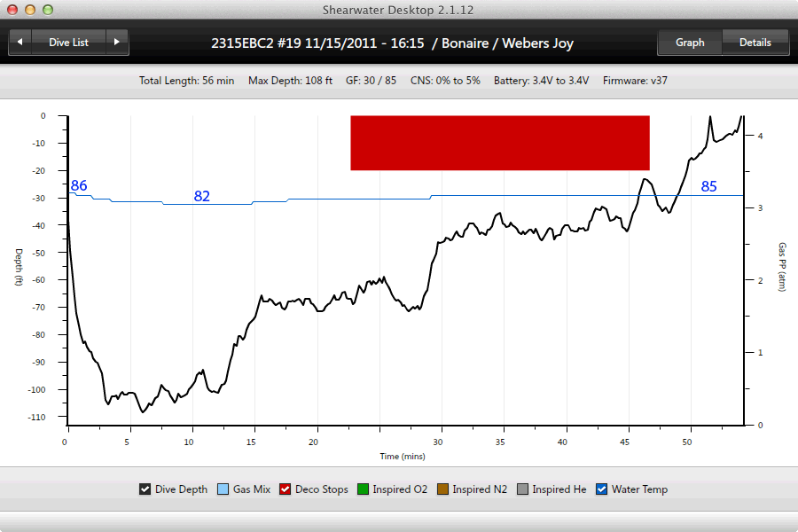Minimize the window with yellow button
Screen dimensions: 798x532
pyautogui.click(x=29, y=10)
